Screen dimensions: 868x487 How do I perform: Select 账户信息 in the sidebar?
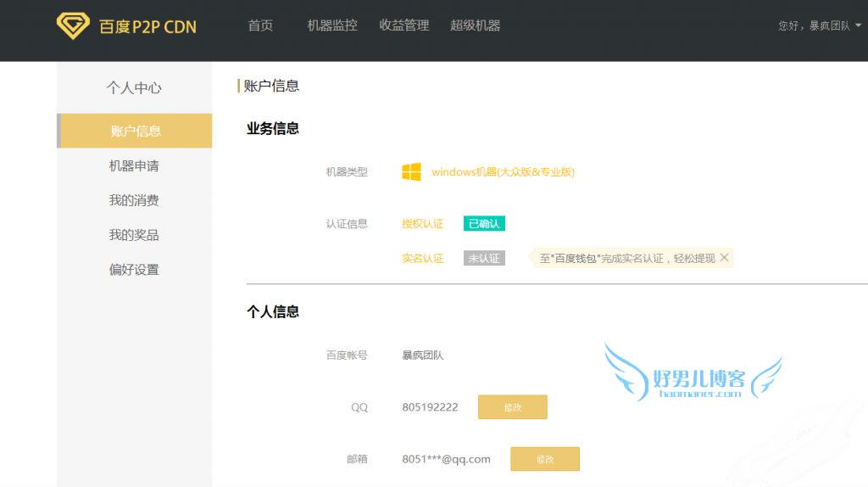tap(135, 131)
